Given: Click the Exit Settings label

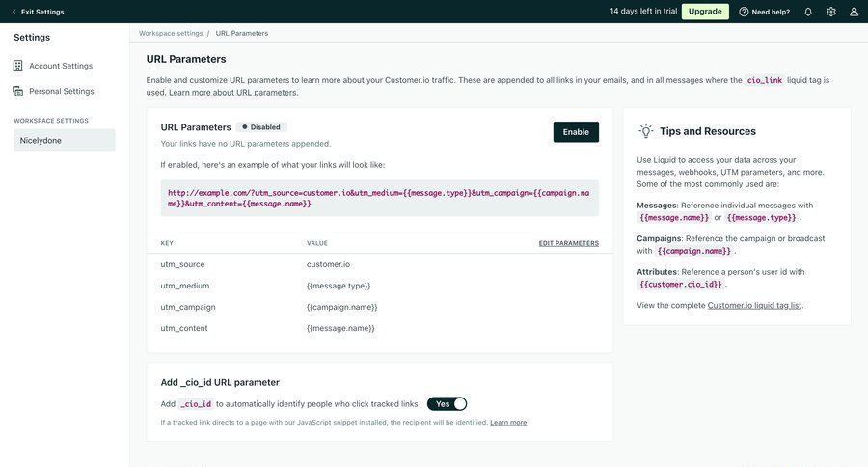Looking at the screenshot, I should pos(42,12).
